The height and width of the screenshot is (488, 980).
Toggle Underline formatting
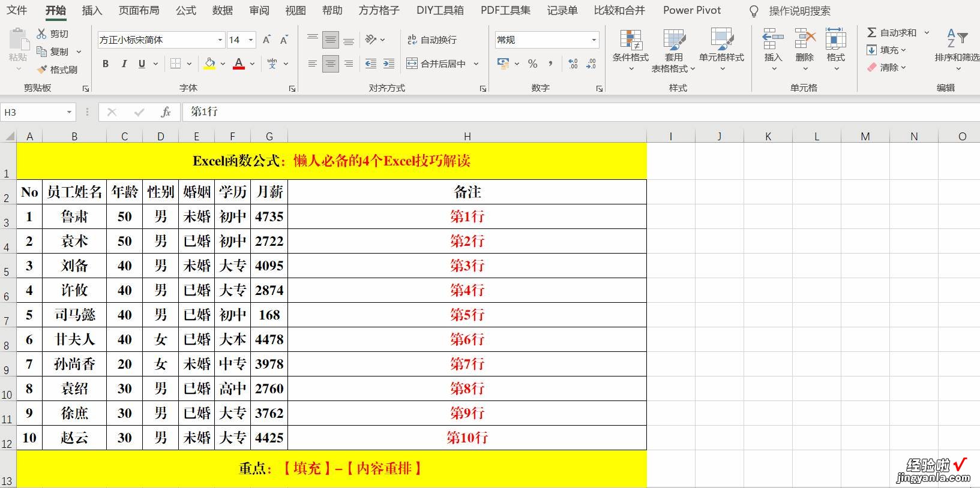(142, 64)
